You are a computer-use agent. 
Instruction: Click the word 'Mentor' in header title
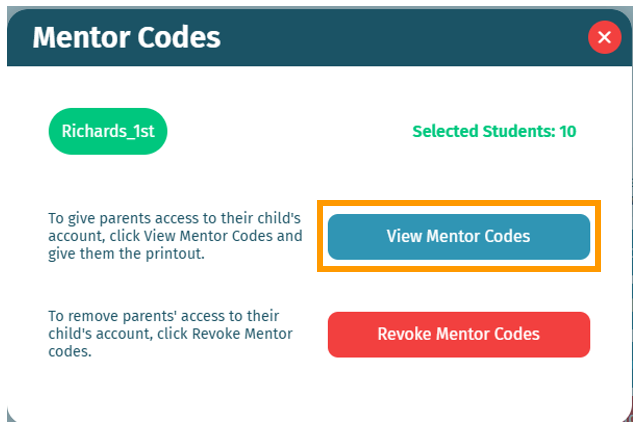pos(82,37)
